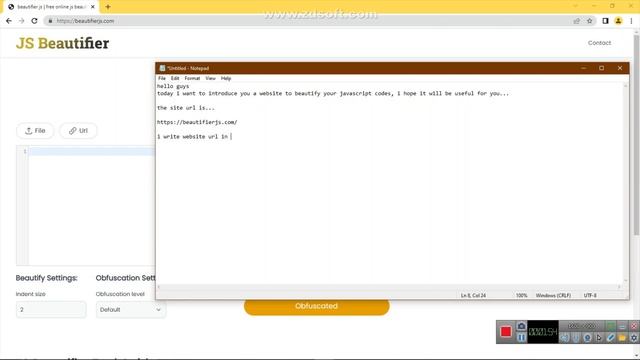The width and height of the screenshot is (640, 360).
Task: Reload the beautifierjs page
Action: click(34, 21)
